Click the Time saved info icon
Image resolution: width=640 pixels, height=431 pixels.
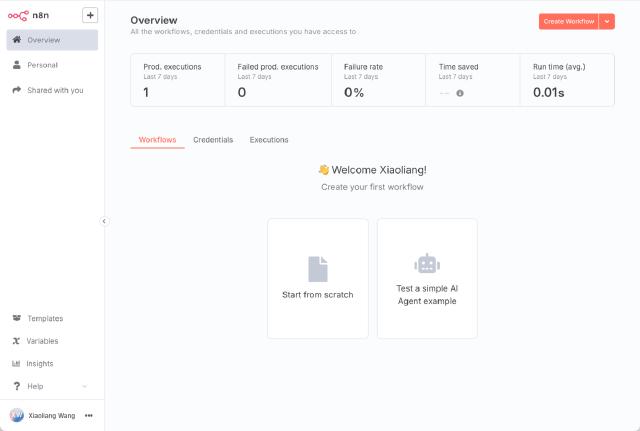tap(460, 93)
